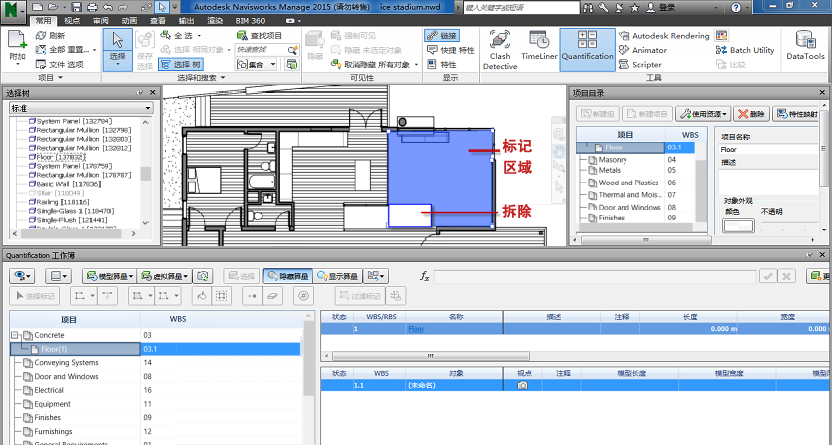Screen dimensions: 832x445
Task: Click the bucket fill markup icon
Action: click(202, 296)
